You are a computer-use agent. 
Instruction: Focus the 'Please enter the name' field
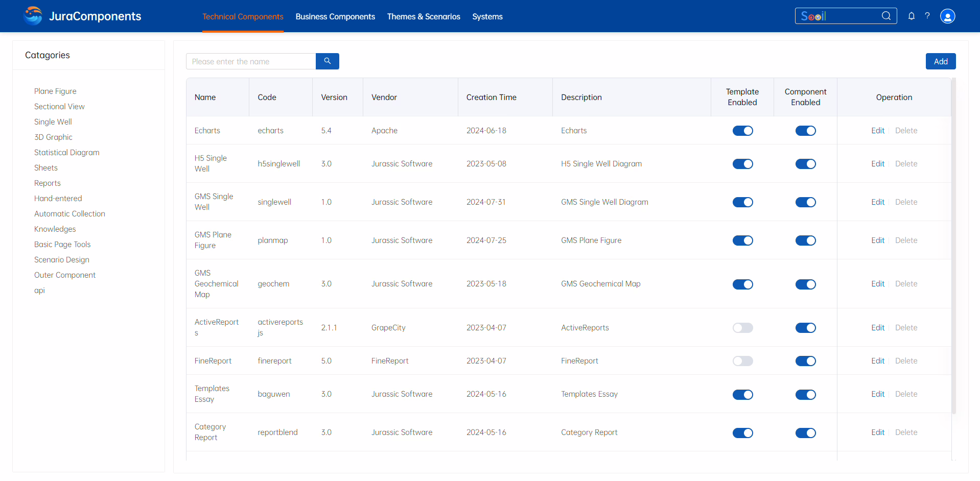tap(251, 61)
